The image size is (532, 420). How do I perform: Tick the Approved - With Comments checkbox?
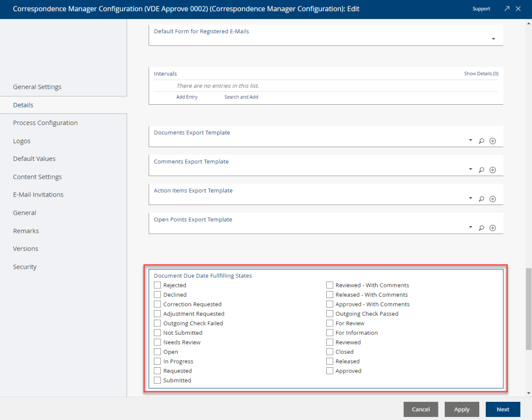click(x=330, y=304)
